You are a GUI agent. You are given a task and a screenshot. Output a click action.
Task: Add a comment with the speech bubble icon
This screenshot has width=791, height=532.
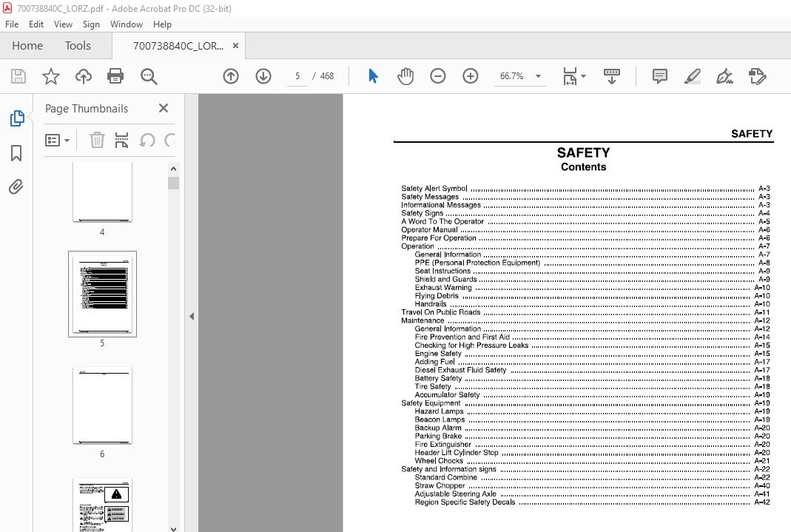(x=660, y=76)
